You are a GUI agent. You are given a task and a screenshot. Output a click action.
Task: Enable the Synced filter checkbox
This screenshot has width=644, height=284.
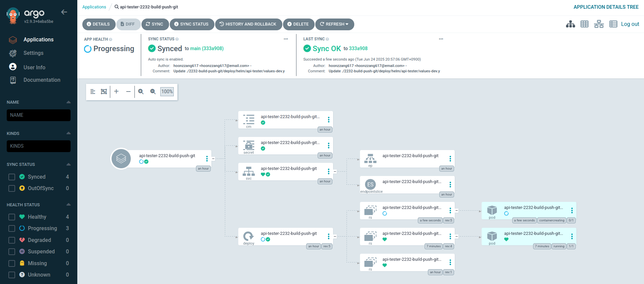(12, 177)
